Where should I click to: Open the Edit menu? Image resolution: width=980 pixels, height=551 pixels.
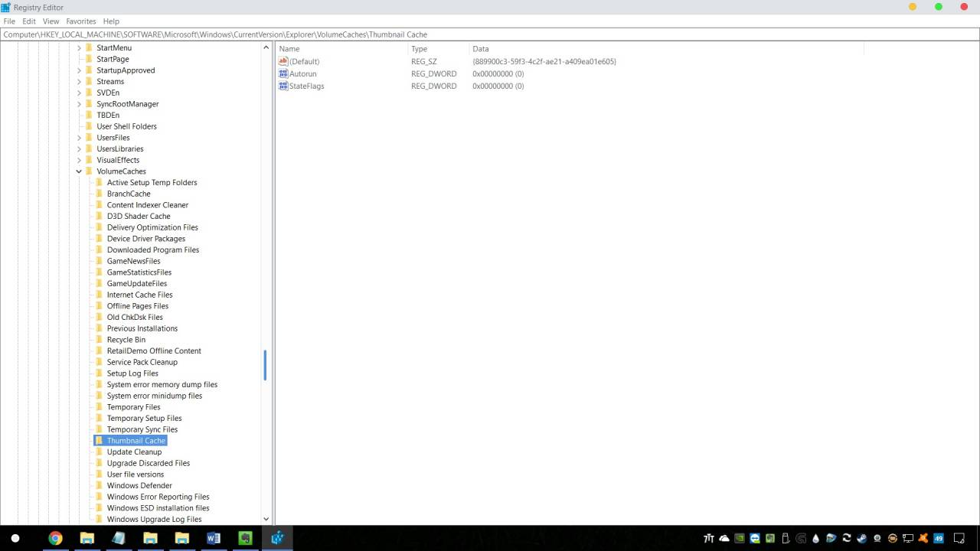point(29,21)
